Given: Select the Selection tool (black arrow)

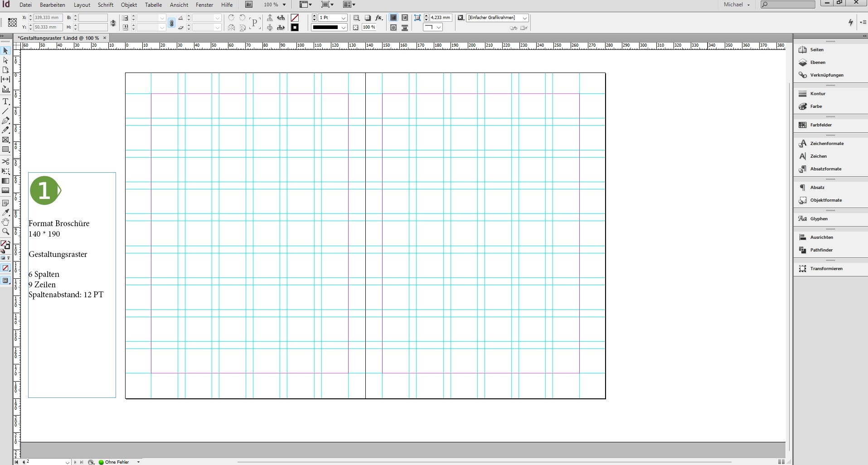Looking at the screenshot, I should point(5,51).
